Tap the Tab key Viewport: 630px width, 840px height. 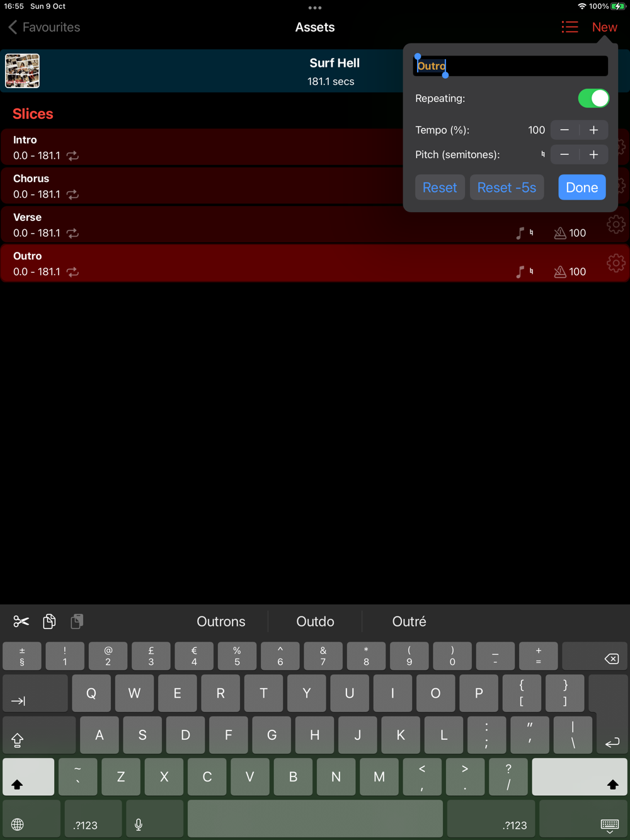point(35,693)
